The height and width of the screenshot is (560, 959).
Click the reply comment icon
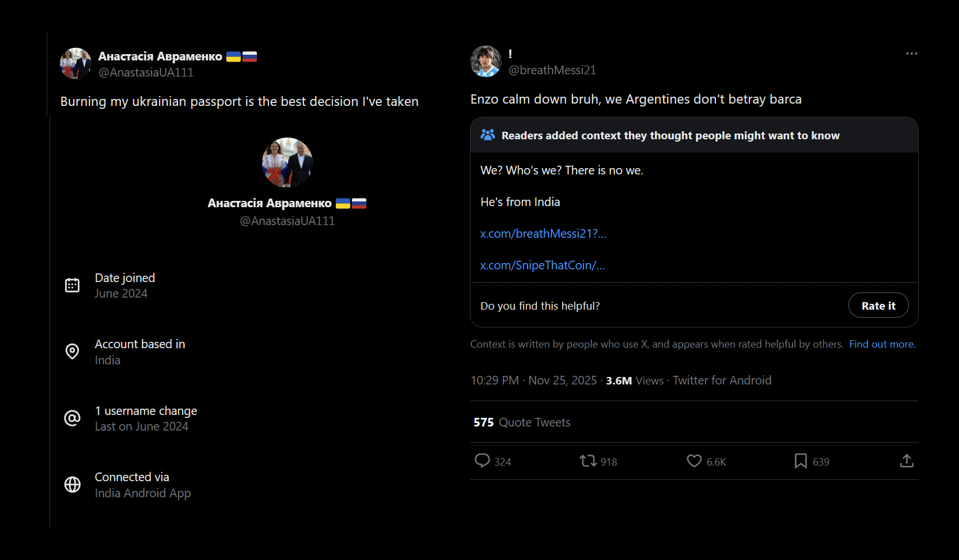click(482, 461)
